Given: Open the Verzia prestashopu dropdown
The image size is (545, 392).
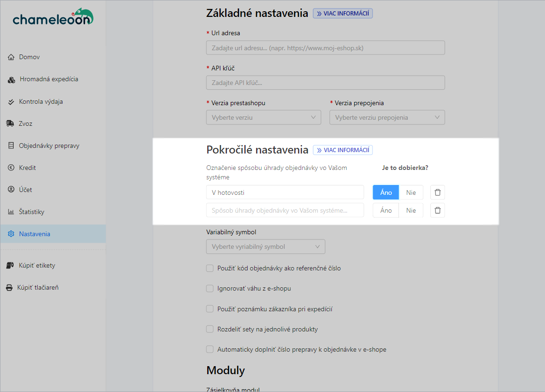Looking at the screenshot, I should tap(263, 117).
